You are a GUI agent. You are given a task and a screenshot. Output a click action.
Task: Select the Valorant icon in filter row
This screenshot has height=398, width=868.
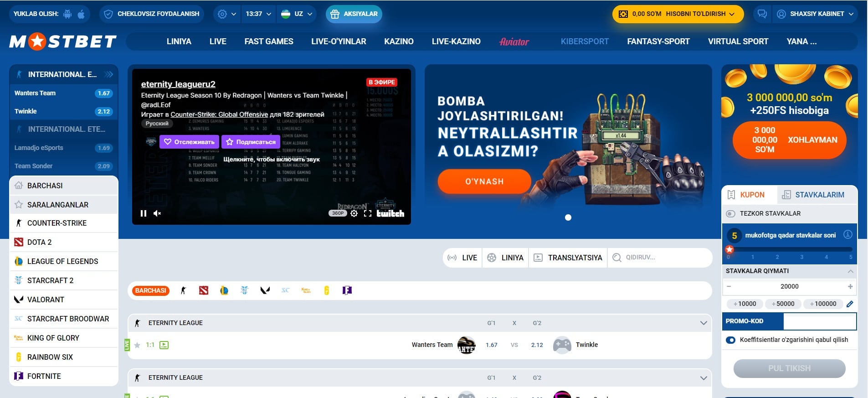(265, 290)
